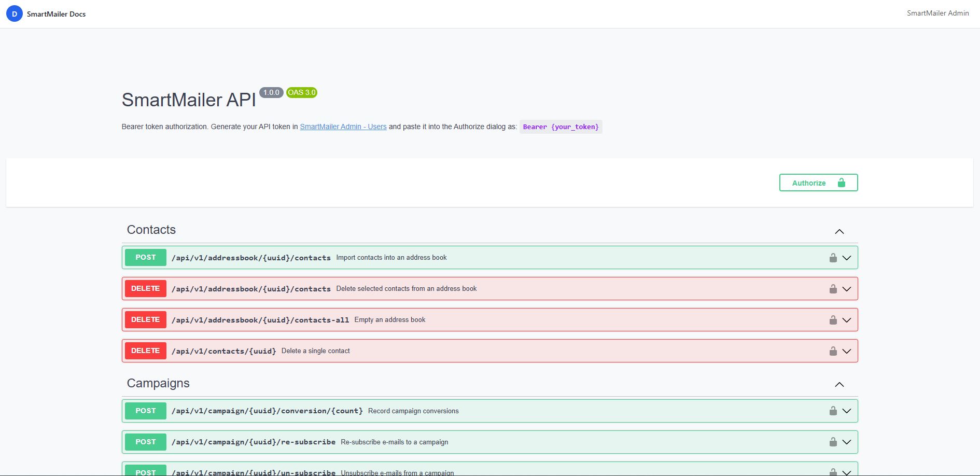Go to SmartMailer Admin in header
The width and height of the screenshot is (980, 476).
pyautogui.click(x=937, y=13)
